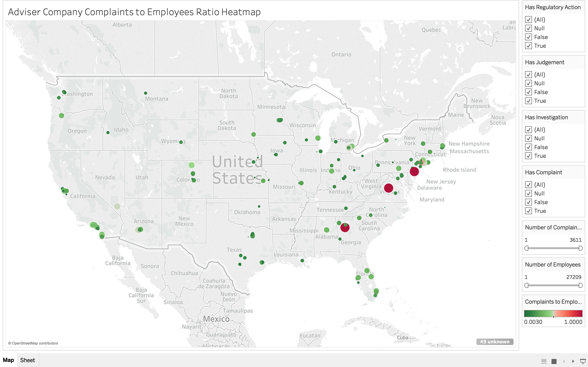Screen dimensions: 588x367
Task: Click the large red circle in Virginia
Action: pos(389,188)
